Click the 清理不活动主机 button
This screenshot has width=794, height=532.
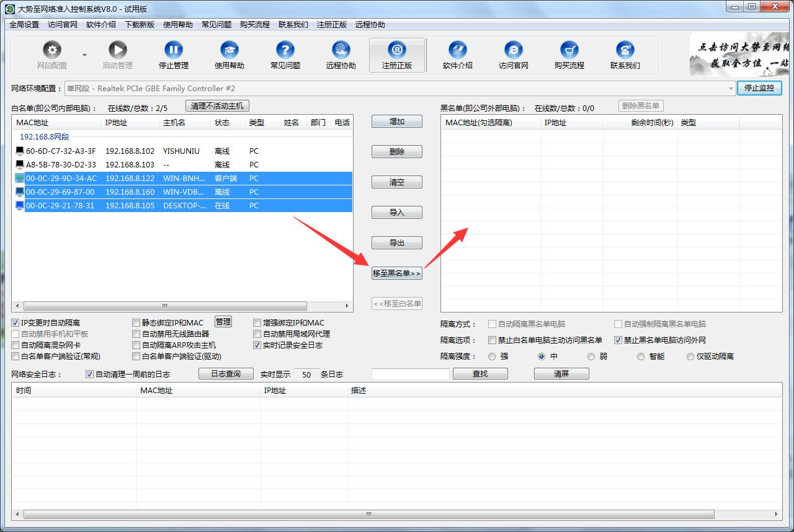click(x=217, y=106)
